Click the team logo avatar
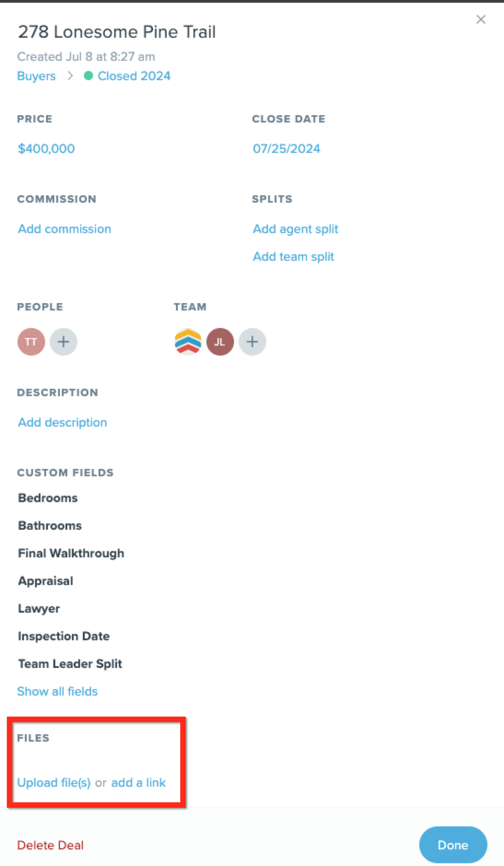This screenshot has height=866, width=504. coord(188,342)
